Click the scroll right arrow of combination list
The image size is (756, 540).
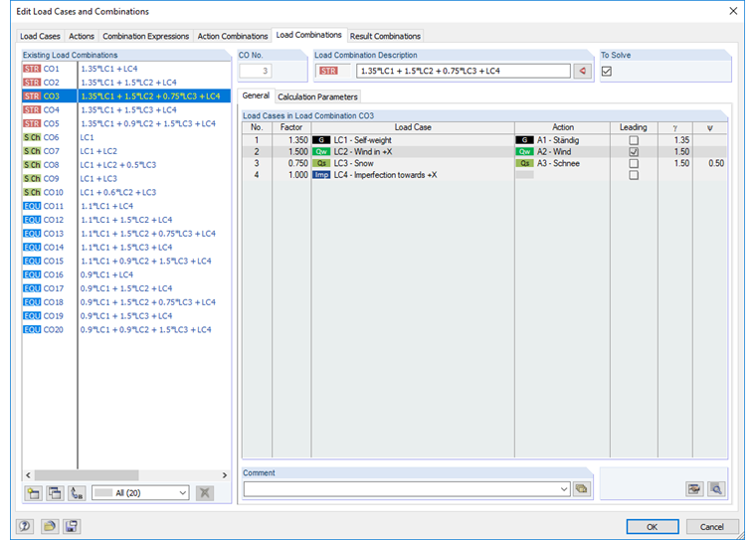tap(224, 475)
